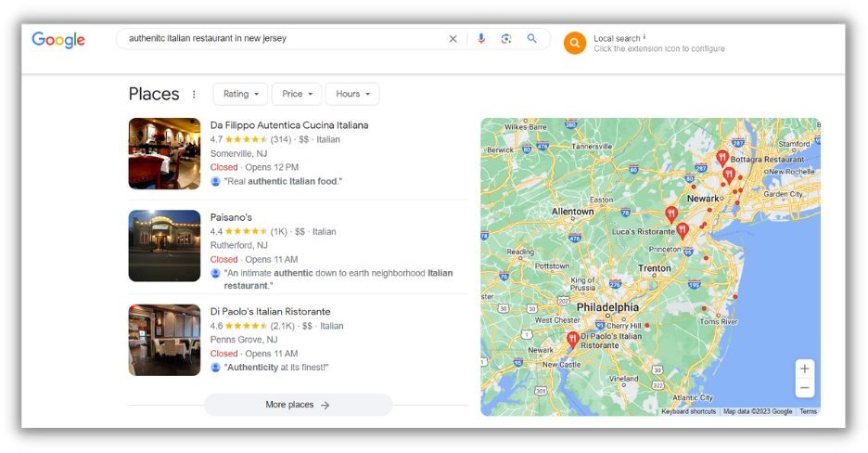Open the Price filter dropdown
The height and width of the screenshot is (453, 868).
pyautogui.click(x=297, y=94)
